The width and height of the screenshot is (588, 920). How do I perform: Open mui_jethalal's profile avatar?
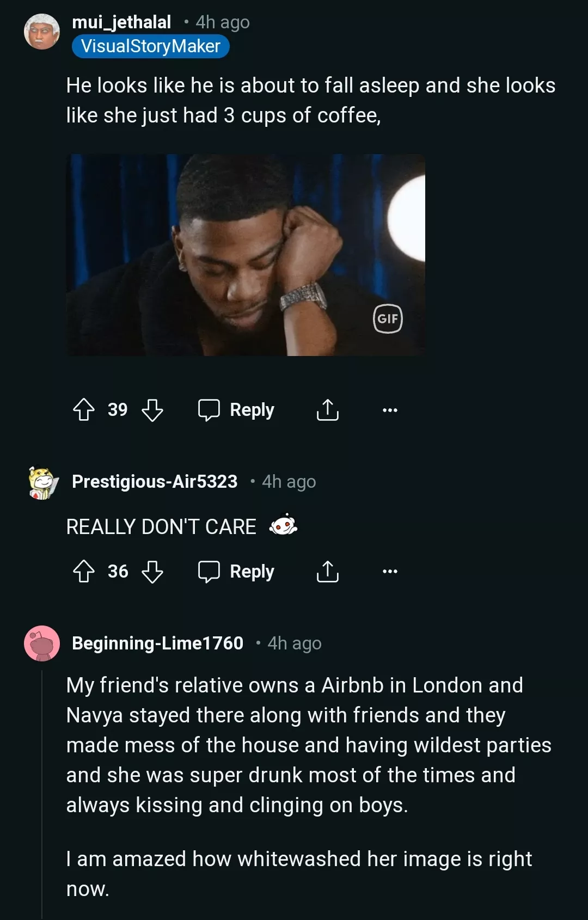click(x=42, y=32)
